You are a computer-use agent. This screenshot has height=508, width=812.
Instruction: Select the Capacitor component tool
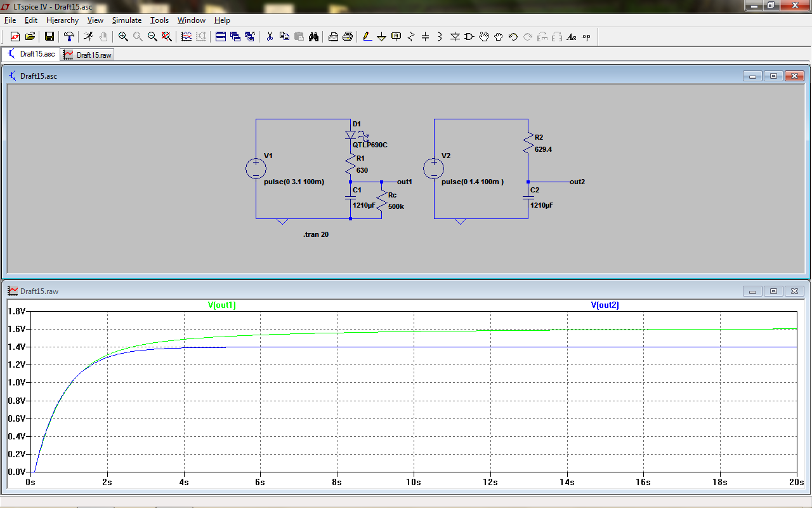(426, 37)
